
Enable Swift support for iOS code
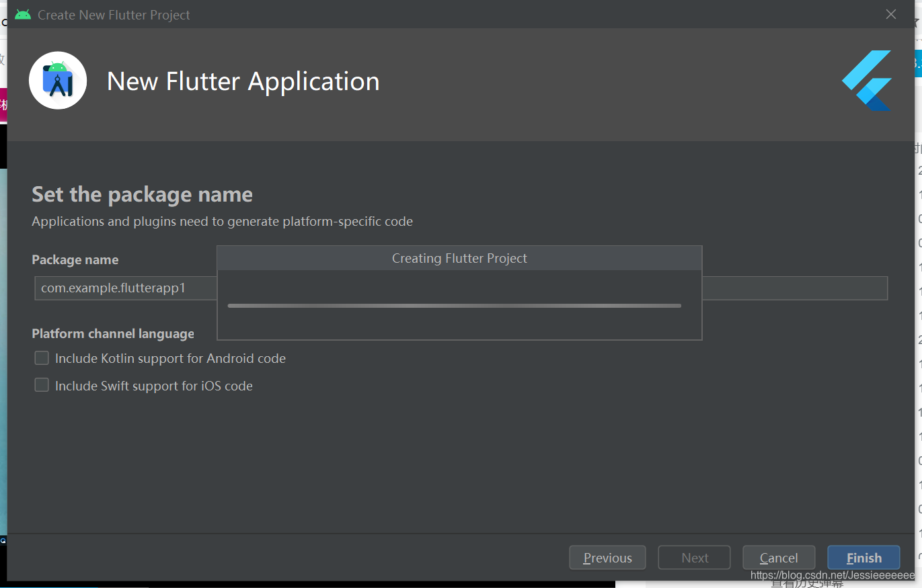click(x=42, y=385)
